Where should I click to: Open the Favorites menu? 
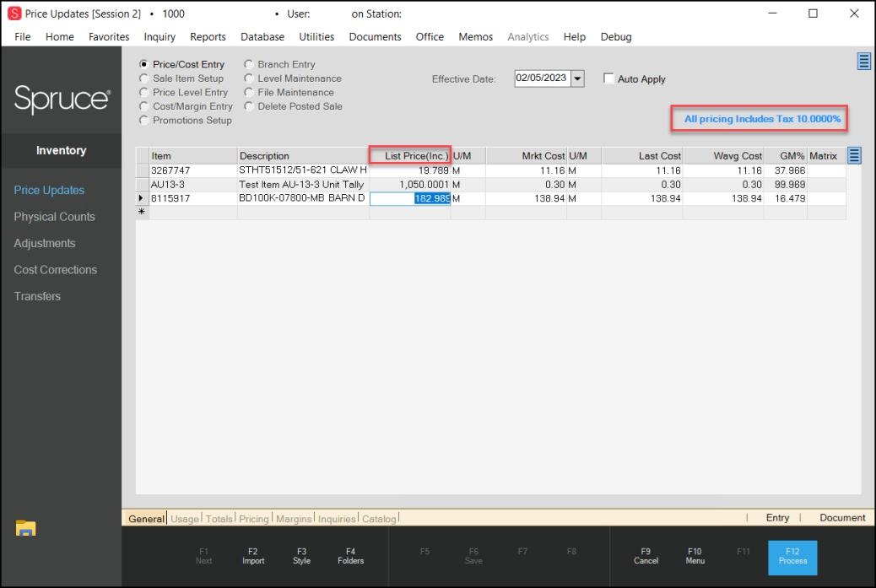coord(109,37)
